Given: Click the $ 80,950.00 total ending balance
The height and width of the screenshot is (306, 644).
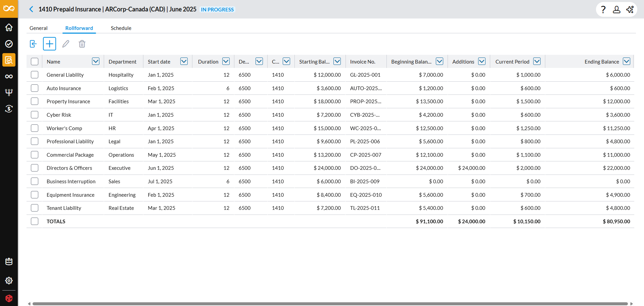Looking at the screenshot, I should coord(616,221).
